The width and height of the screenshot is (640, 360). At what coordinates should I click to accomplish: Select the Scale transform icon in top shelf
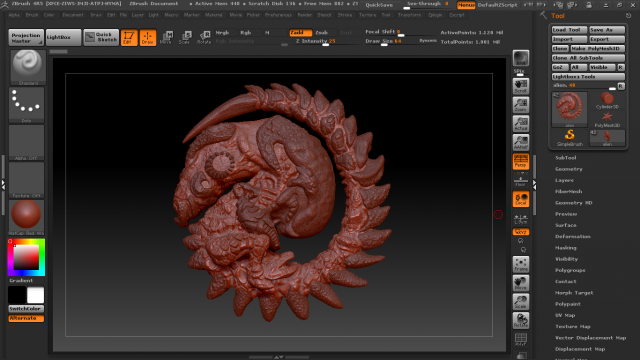(185, 38)
